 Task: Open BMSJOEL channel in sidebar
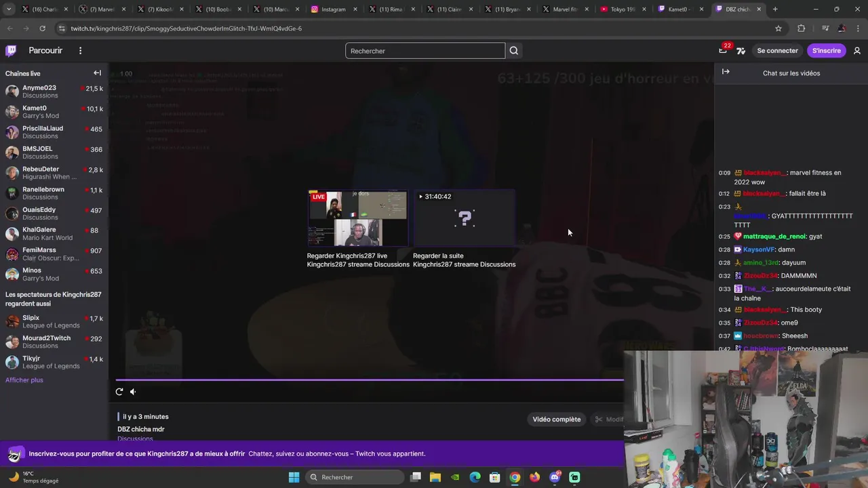(x=54, y=152)
